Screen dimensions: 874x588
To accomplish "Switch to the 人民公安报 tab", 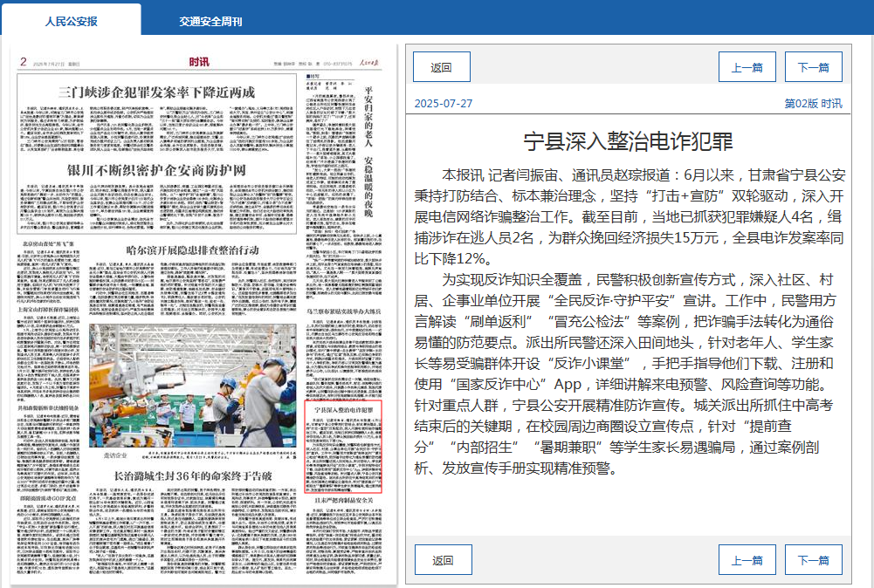I will [71, 20].
